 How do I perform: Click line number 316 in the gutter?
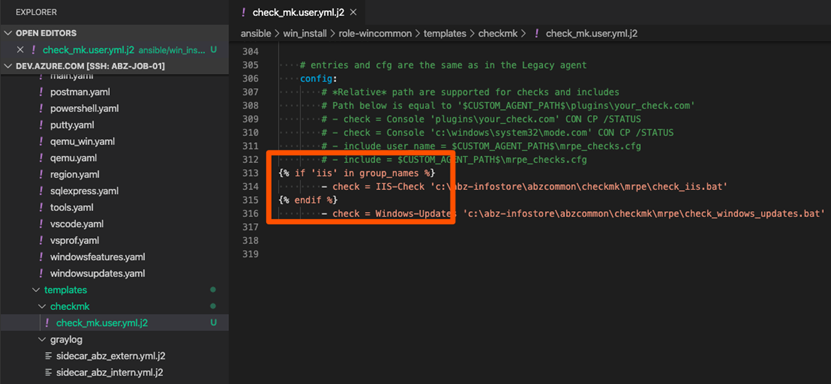(x=249, y=213)
